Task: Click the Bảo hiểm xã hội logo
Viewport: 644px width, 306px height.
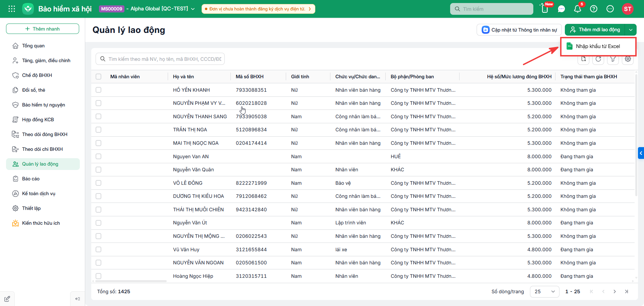Action: pos(28,9)
